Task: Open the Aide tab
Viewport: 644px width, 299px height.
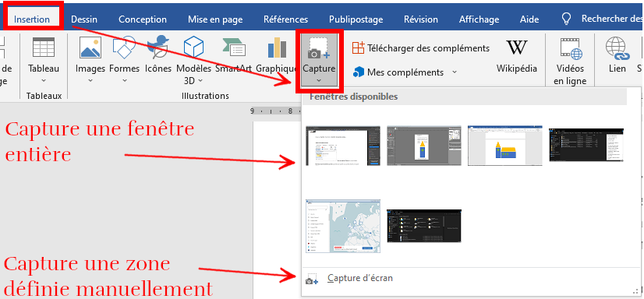Action: click(529, 19)
